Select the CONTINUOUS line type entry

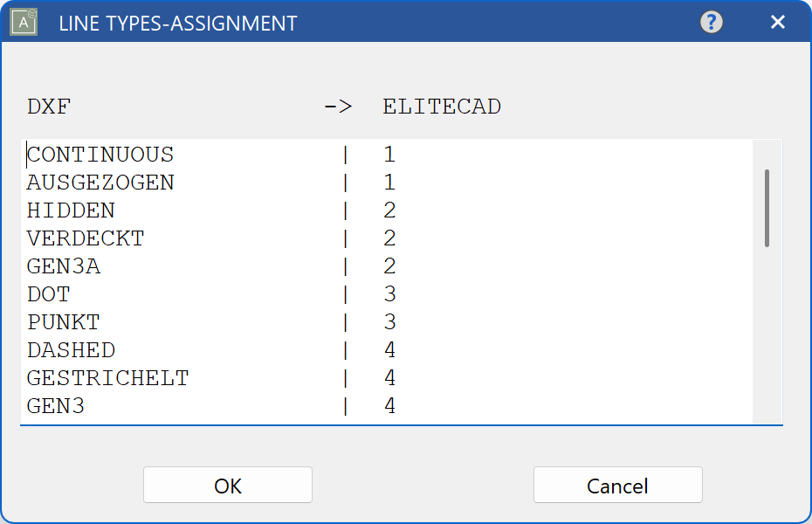100,155
